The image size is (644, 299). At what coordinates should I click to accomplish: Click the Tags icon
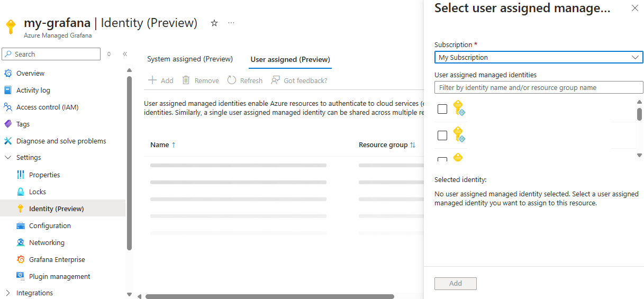[x=8, y=124]
